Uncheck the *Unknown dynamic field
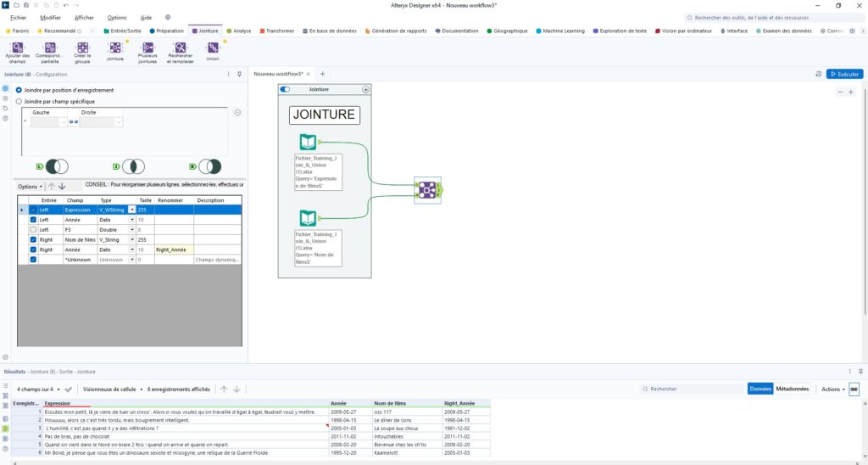The image size is (868, 465). tap(33, 260)
